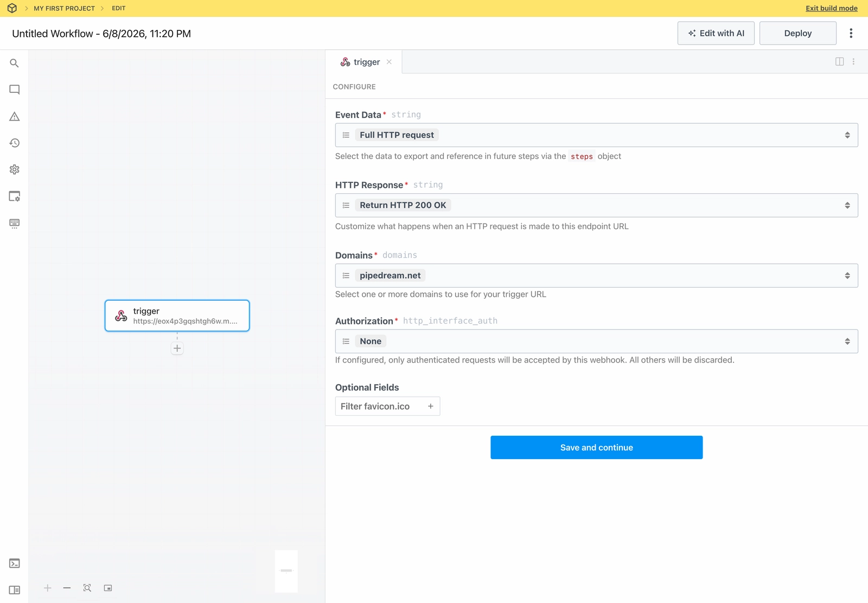Click list icon in Event Data field
Screen dimensions: 868x603
(346, 135)
